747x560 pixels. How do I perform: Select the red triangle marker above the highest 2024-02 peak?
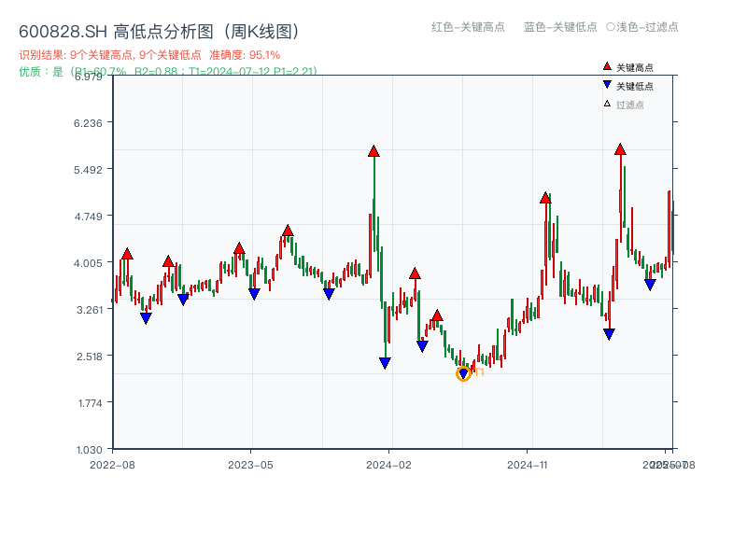point(373,149)
